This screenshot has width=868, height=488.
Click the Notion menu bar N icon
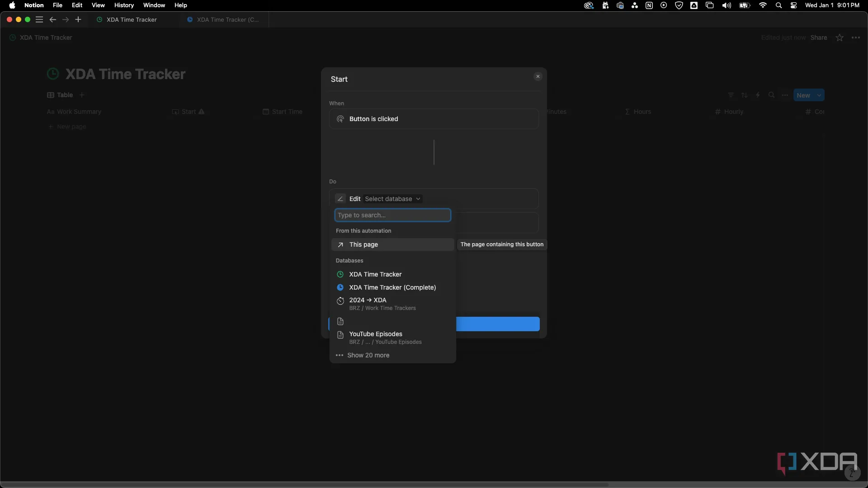click(649, 5)
